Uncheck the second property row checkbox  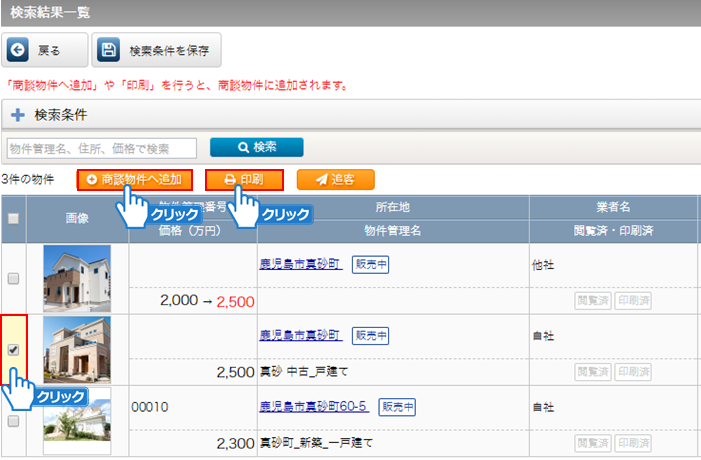coord(13,350)
